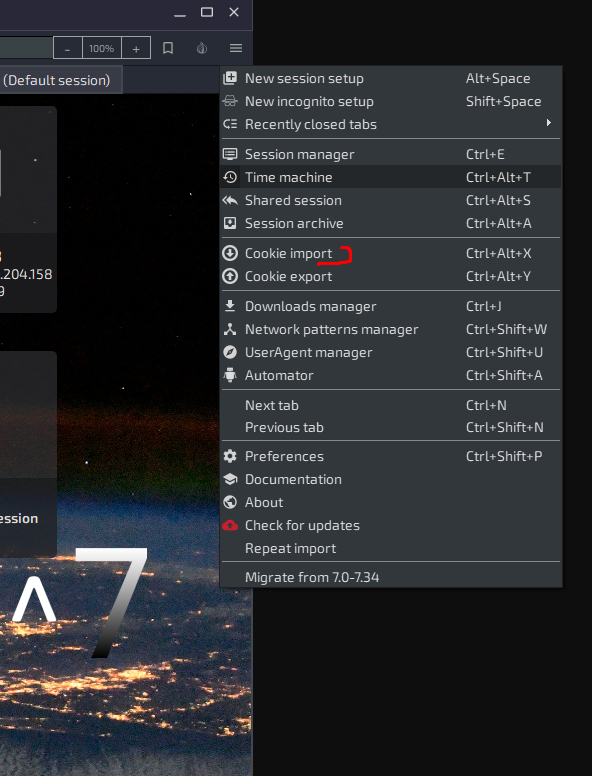The height and width of the screenshot is (776, 592).
Task: Switch to the (Default session) tab
Action: click(56, 80)
